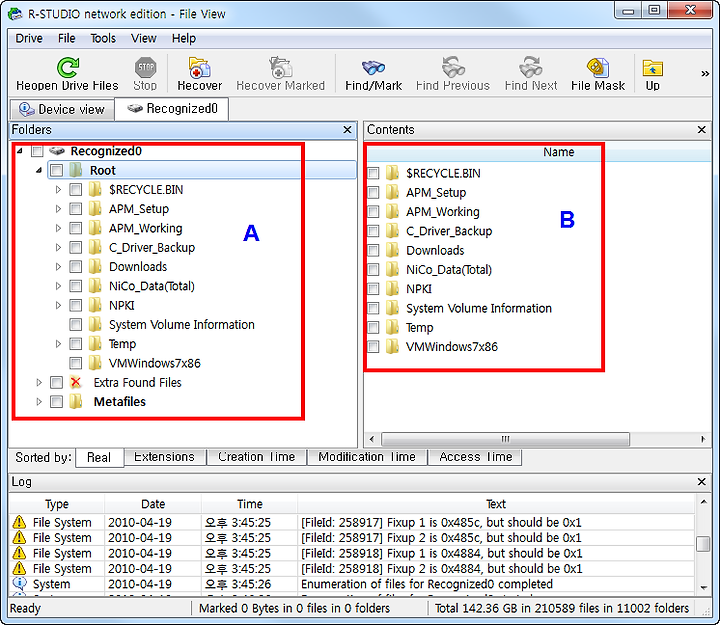Screen dimensions: 720x625
Task: Open Find/Mark with the binoculars icon
Action: coord(373,68)
